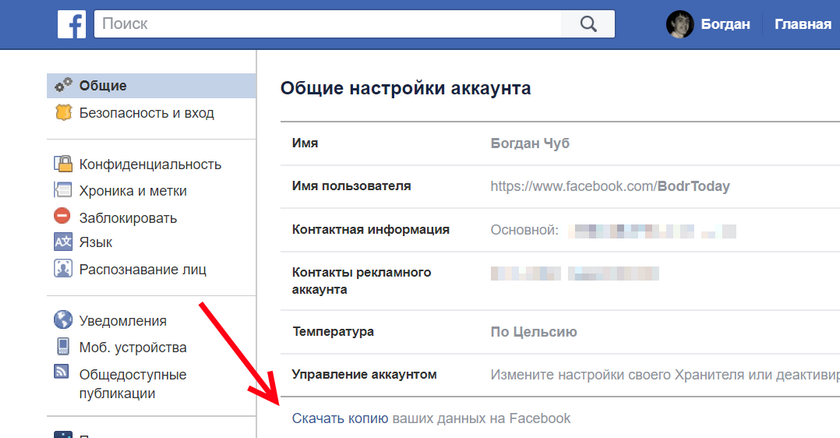This screenshot has height=438, width=840.
Task: Click the shield icon for Безопасность и вход
Action: [63, 113]
